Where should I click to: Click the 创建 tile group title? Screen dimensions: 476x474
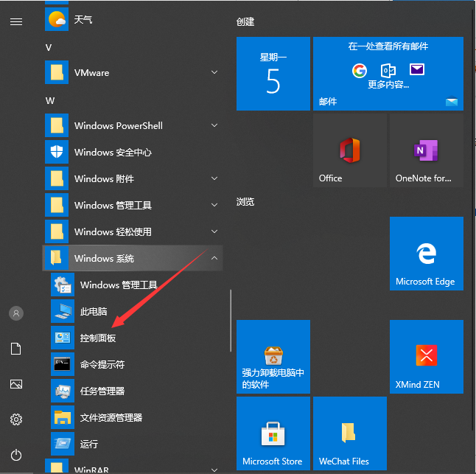245,22
